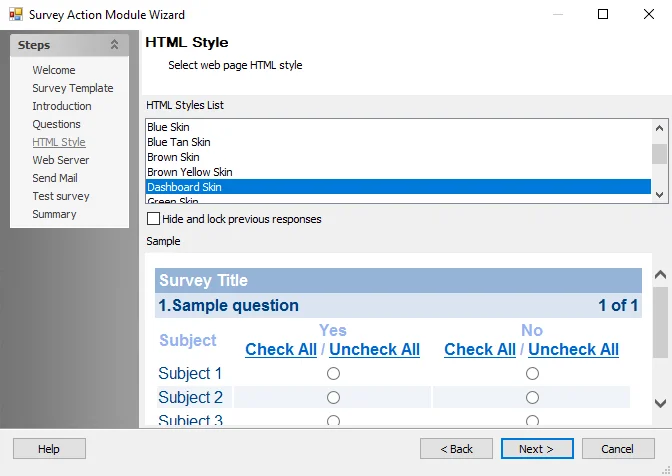
Task: Close the wizard window
Action: [x=649, y=14]
